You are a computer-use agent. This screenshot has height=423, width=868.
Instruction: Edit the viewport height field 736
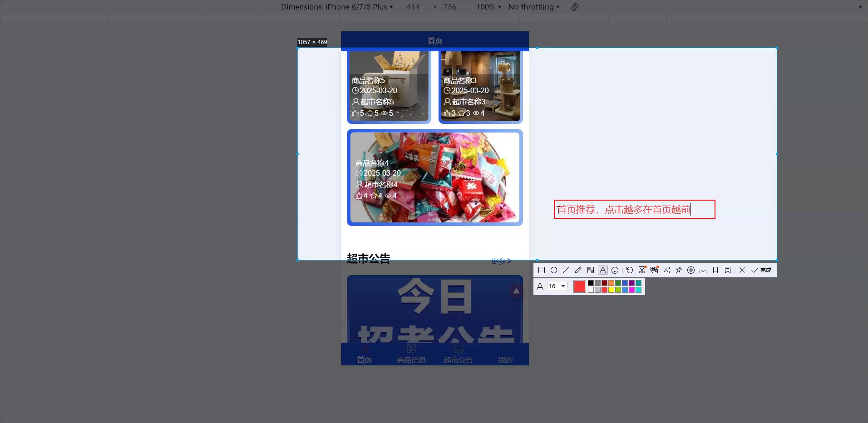(x=449, y=7)
